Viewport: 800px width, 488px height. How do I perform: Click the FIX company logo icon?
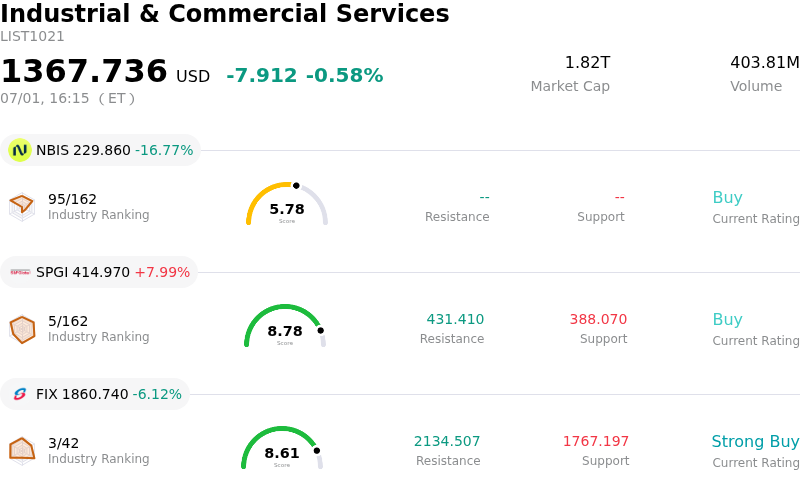(x=20, y=394)
